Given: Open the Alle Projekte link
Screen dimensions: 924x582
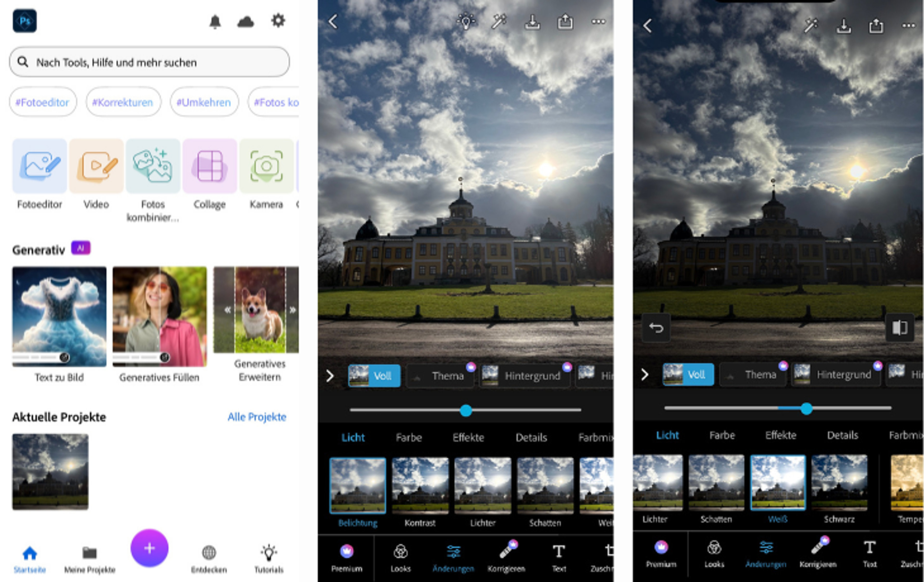Looking at the screenshot, I should [x=257, y=417].
